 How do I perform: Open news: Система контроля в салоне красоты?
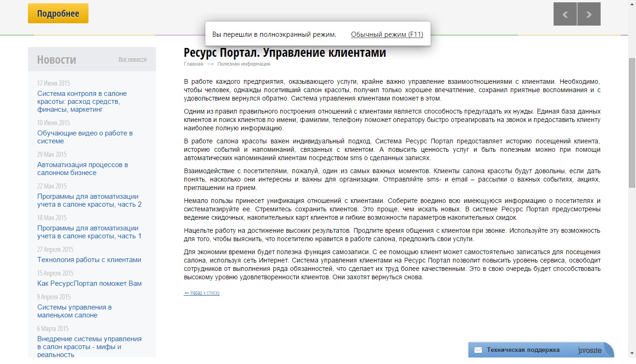pos(82,101)
